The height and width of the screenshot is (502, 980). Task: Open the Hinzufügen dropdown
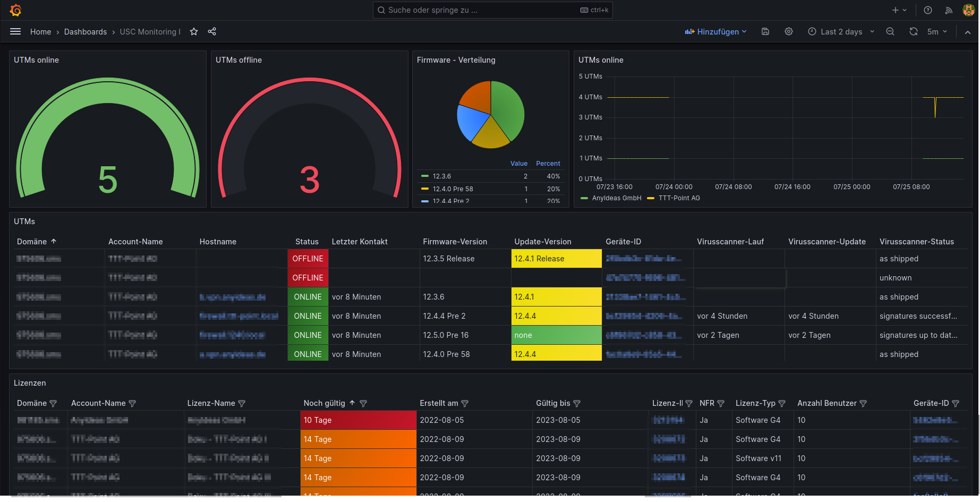(x=716, y=31)
